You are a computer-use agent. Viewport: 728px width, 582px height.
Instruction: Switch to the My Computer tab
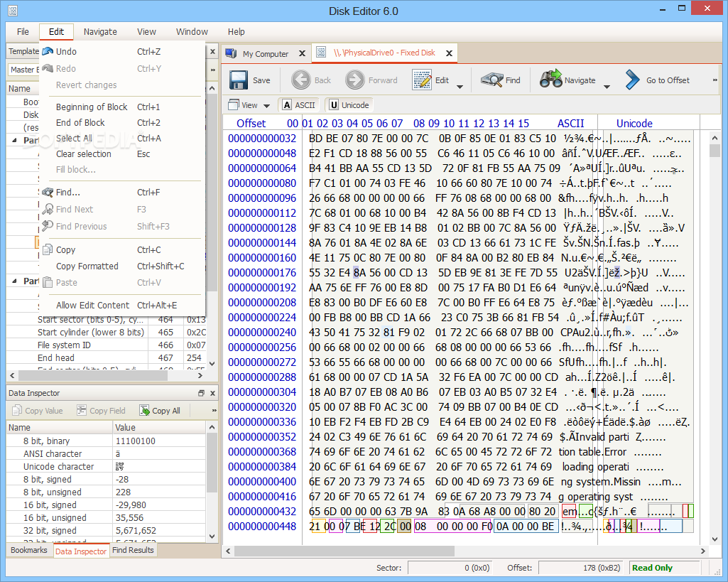(x=265, y=54)
